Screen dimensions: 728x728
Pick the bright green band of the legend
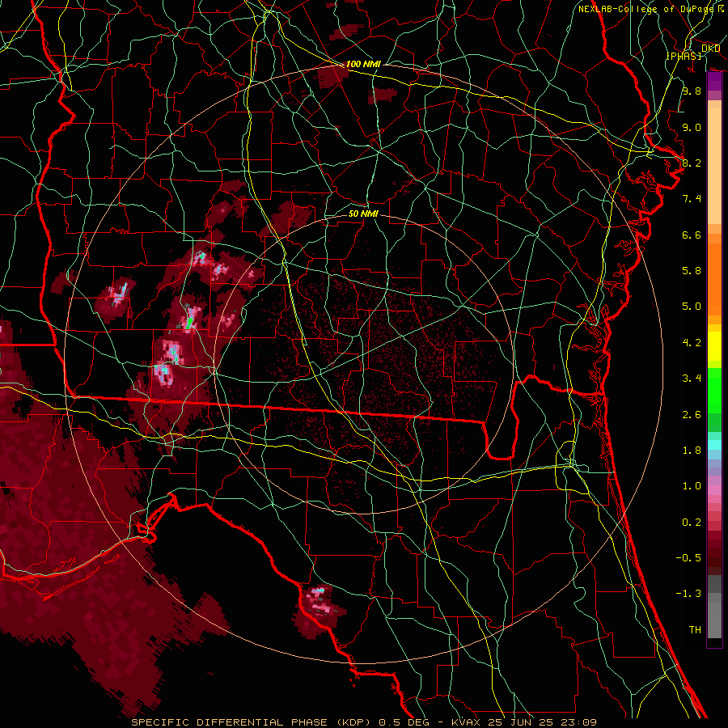tap(714, 391)
